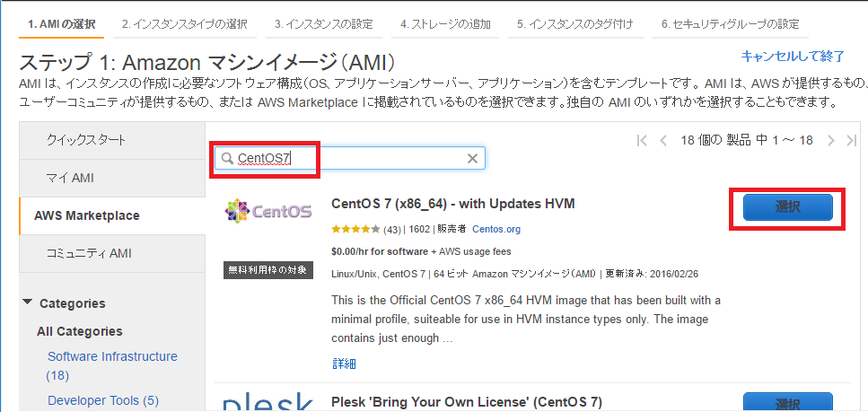The height and width of the screenshot is (412, 868).
Task: Go to next page of results
Action: pos(831,140)
